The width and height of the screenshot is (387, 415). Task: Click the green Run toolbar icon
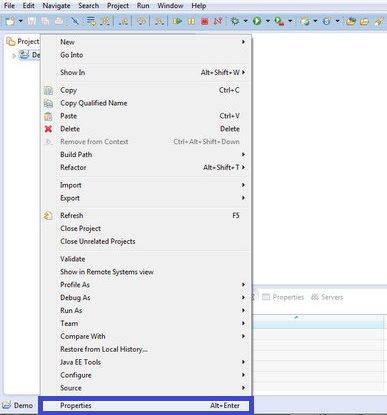pyautogui.click(x=257, y=21)
